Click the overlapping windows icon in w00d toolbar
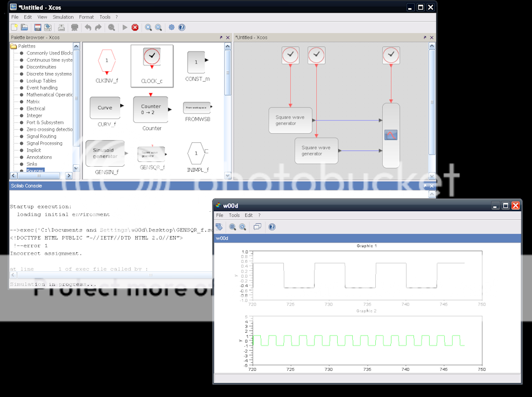Viewport: 532px width, 397px height. tap(257, 227)
